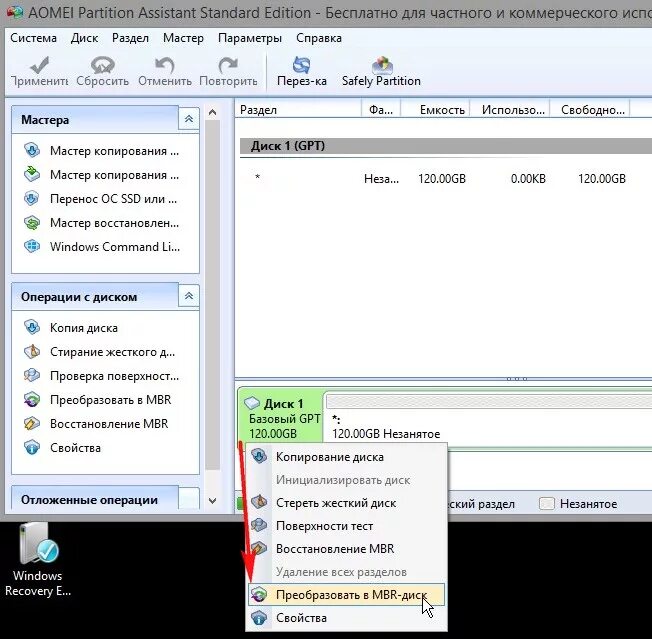This screenshot has width=652, height=639.
Task: Click the Восстановление MBR sidebar link
Action: pos(109,424)
